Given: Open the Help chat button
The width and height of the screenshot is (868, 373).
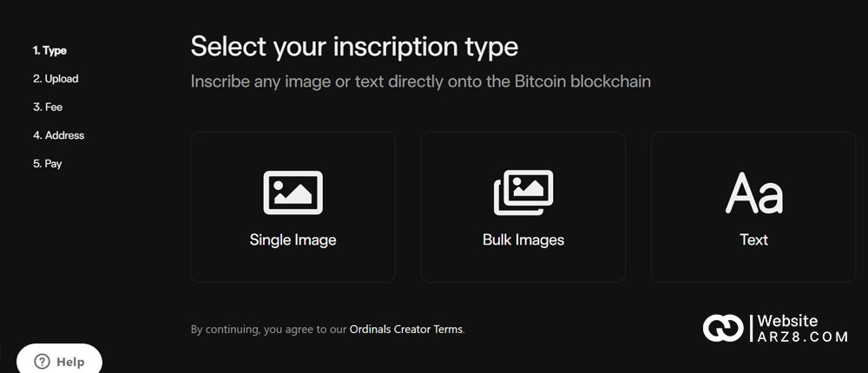Looking at the screenshot, I should click(59, 361).
